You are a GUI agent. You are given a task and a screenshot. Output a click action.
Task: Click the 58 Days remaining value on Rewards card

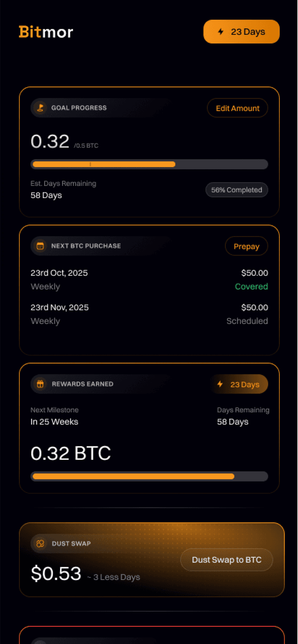pyautogui.click(x=232, y=422)
